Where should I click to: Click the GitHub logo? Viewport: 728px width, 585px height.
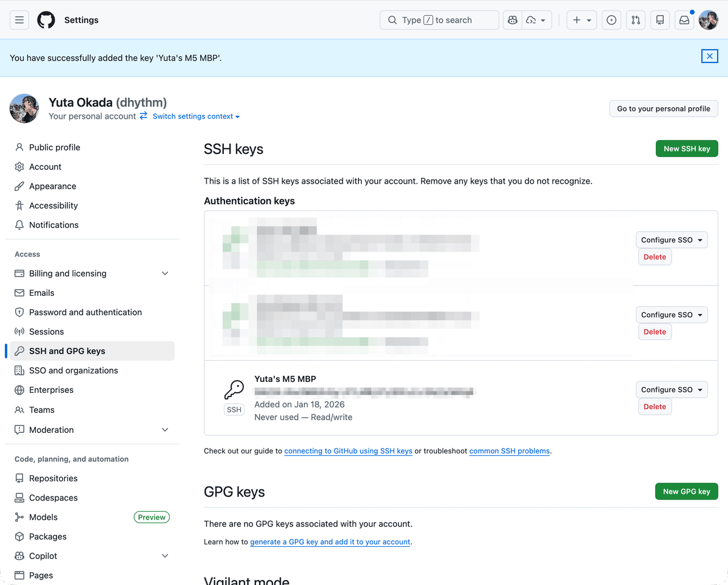46,20
